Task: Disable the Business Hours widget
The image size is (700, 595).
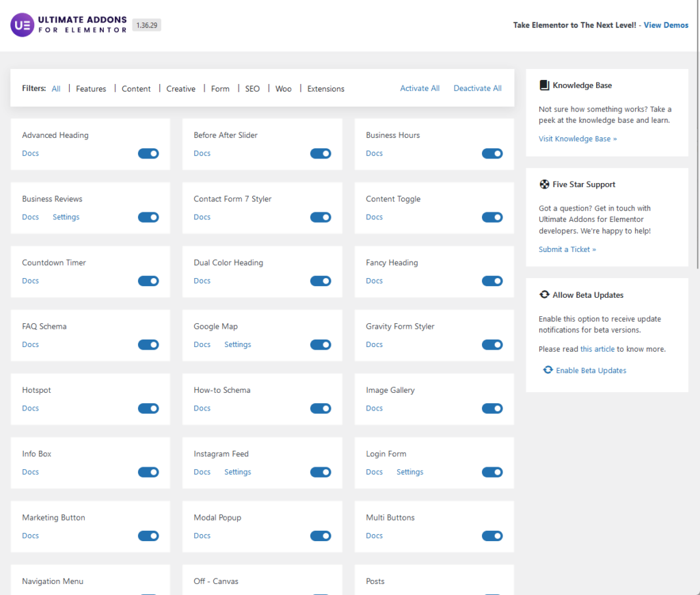Action: click(492, 154)
